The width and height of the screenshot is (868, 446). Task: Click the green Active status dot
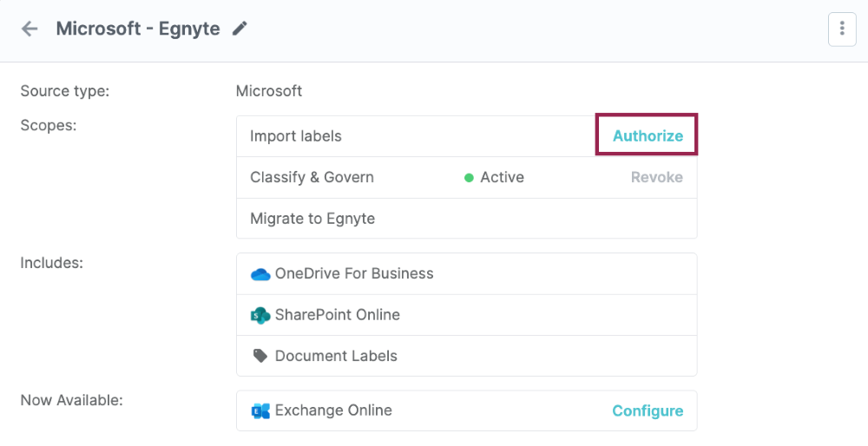click(x=469, y=178)
